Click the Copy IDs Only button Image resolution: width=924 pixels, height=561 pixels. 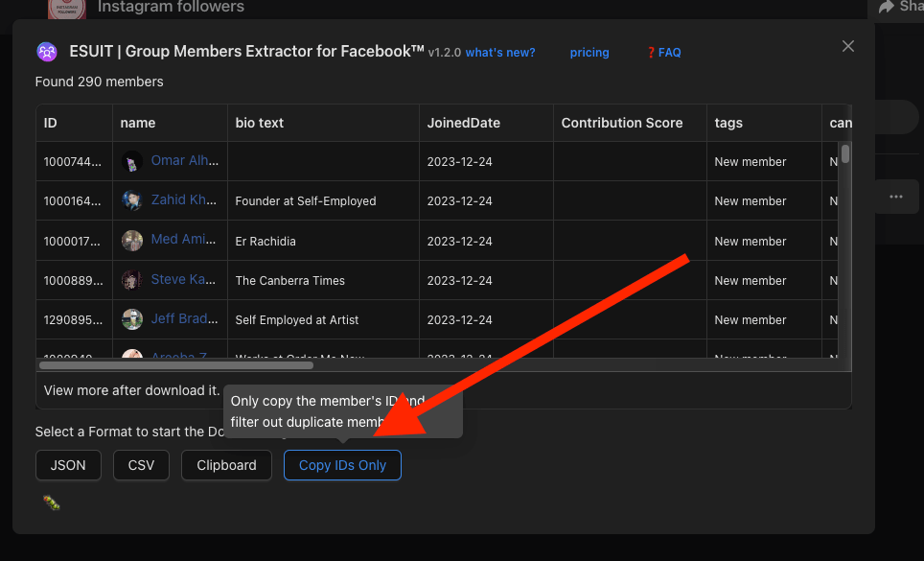click(x=342, y=465)
